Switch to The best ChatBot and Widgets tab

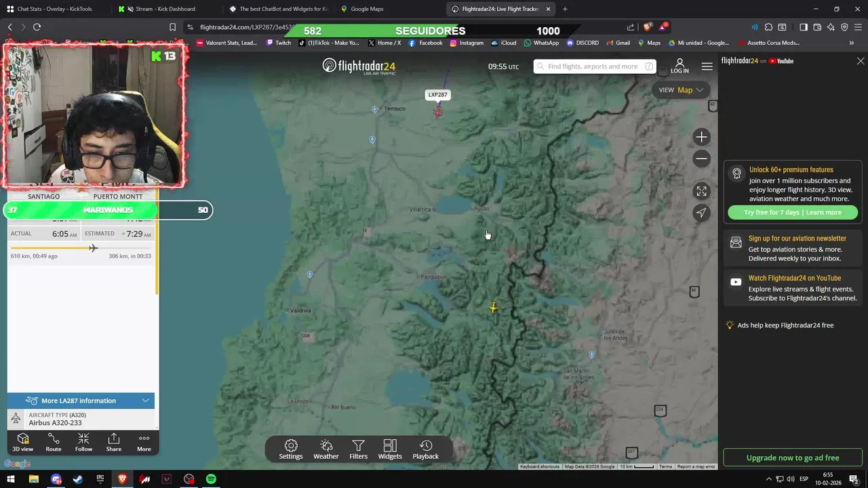pos(278,9)
